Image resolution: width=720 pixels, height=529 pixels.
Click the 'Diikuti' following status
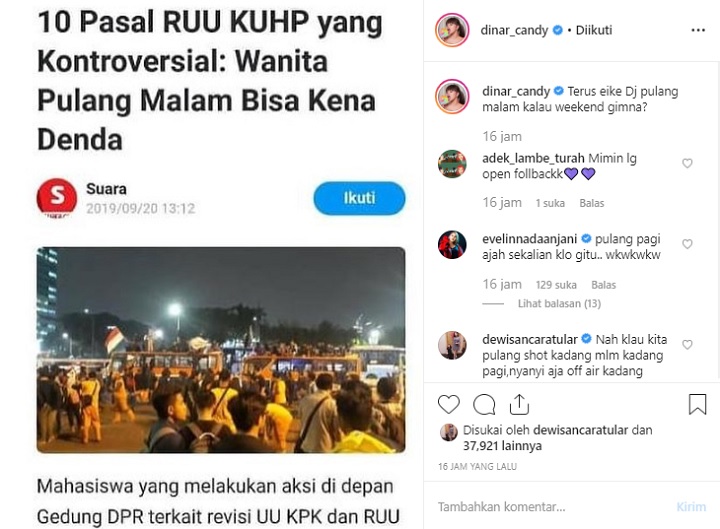click(594, 30)
